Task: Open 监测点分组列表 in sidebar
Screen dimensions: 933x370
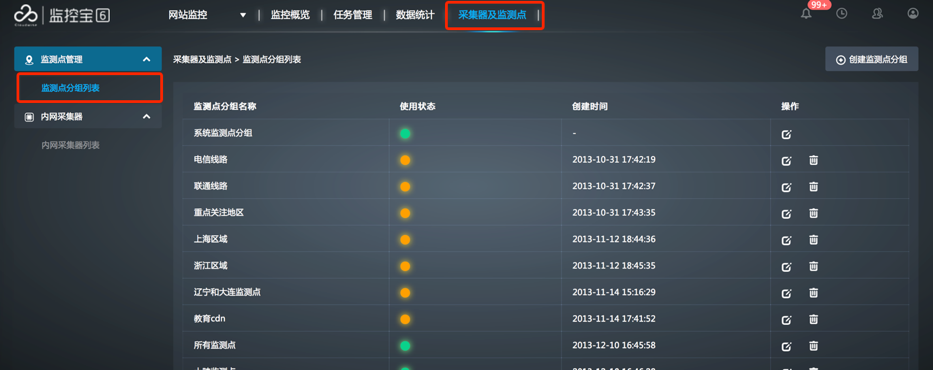Action: [70, 88]
